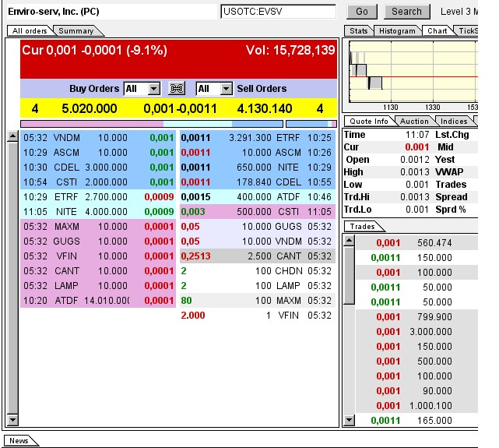The width and height of the screenshot is (499, 448).
Task: Select the Indices tab
Action: point(454,122)
